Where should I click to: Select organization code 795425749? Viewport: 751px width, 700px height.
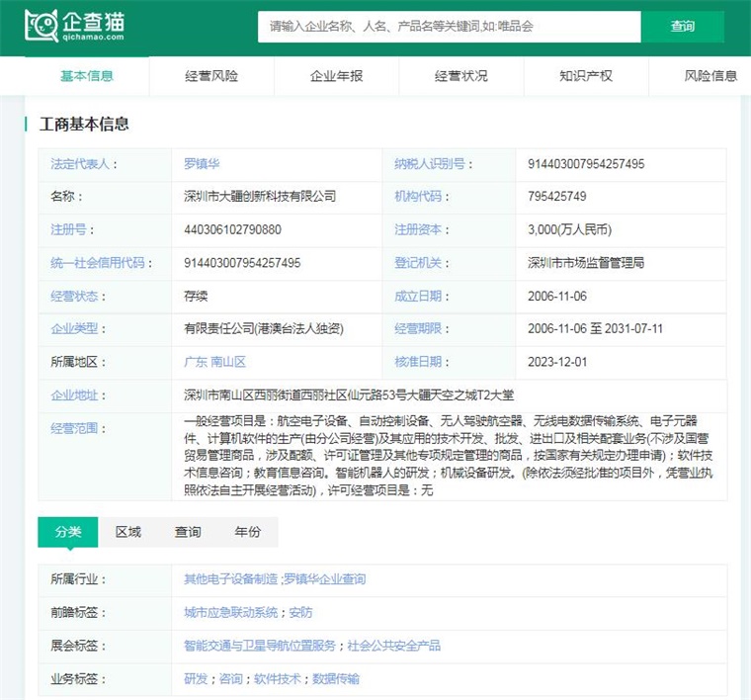(556, 197)
